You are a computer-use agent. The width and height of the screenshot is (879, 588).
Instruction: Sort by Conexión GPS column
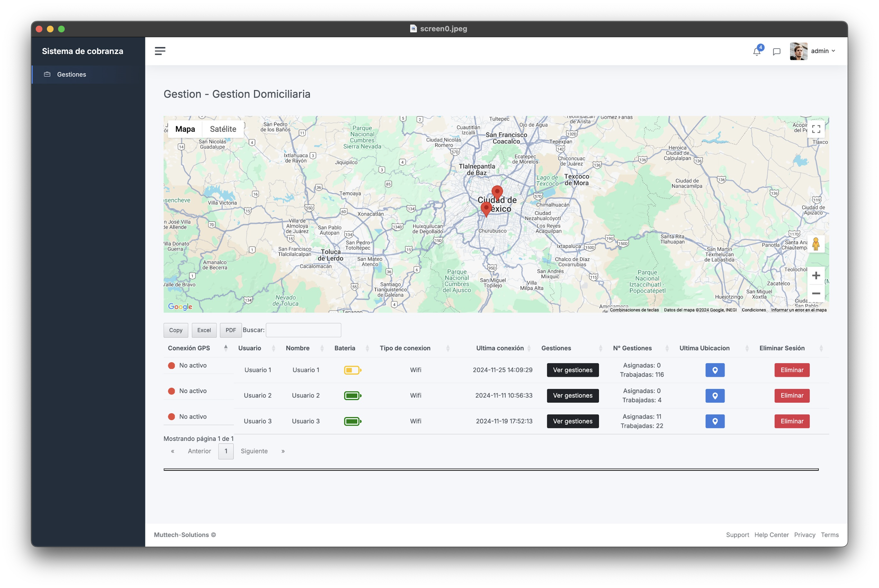198,348
